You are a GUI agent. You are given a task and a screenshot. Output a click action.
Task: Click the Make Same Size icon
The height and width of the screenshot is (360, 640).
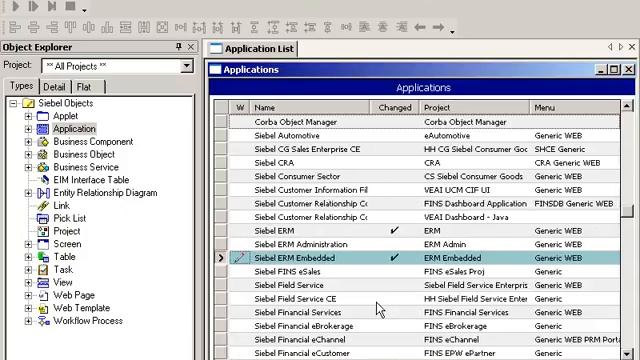point(162,27)
